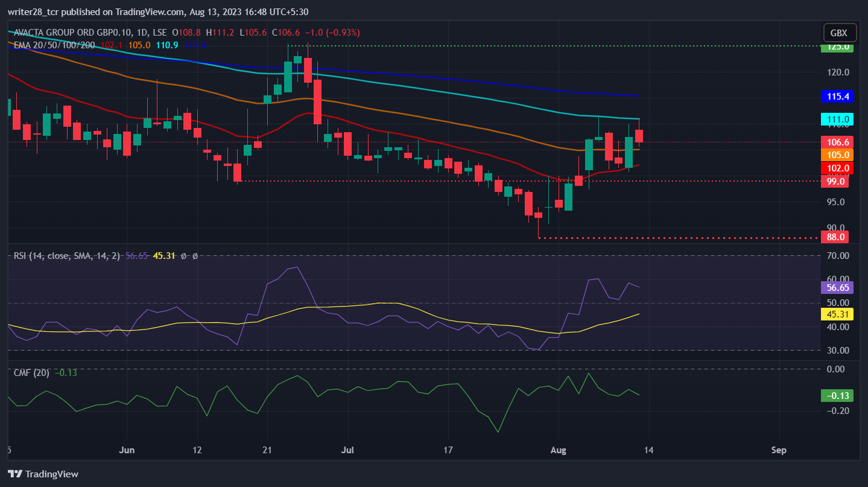This screenshot has height=487, width=868.
Task: Click the 17 date label on time axis
Action: [x=448, y=450]
